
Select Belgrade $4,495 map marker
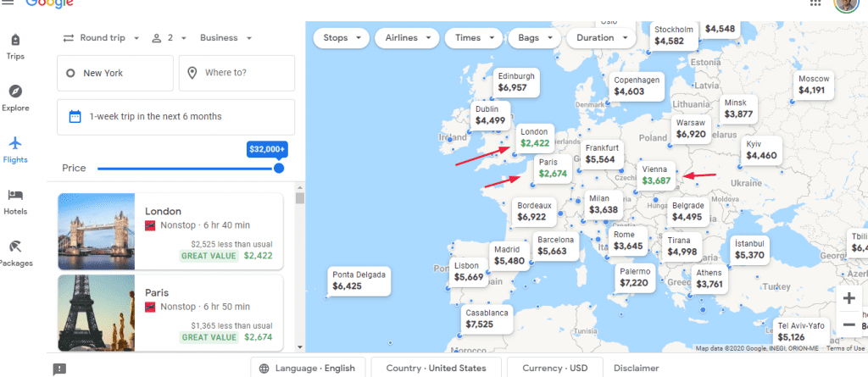(687, 212)
